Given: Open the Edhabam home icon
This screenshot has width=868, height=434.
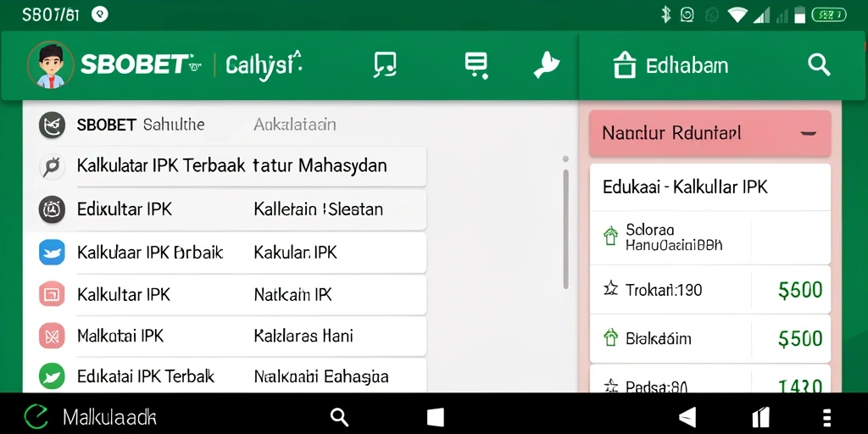Looking at the screenshot, I should point(625,65).
